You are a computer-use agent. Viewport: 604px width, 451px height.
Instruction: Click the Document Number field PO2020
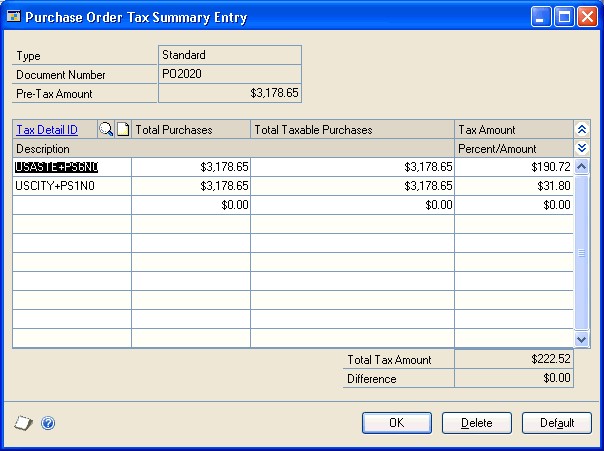(230, 74)
